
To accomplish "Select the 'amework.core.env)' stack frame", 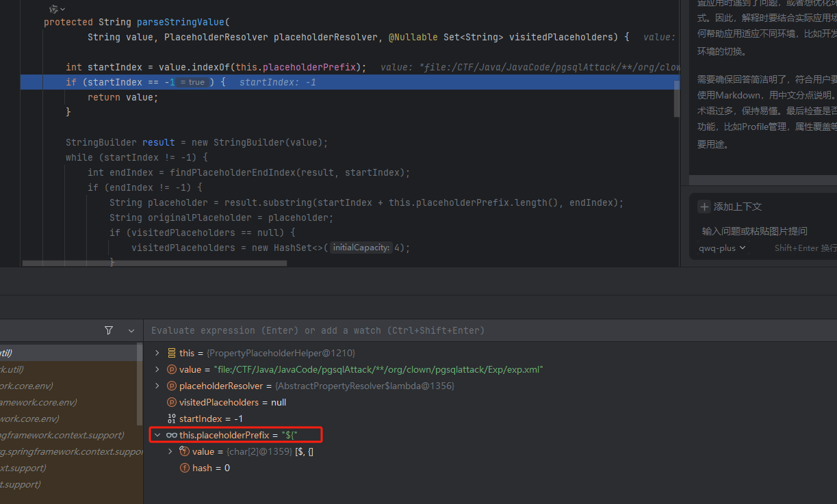I will coord(68,402).
